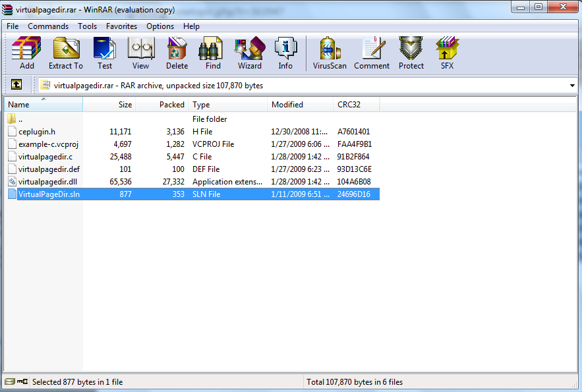582x392 pixels.
Task: Run VirusScan on the archive
Action: 330,53
